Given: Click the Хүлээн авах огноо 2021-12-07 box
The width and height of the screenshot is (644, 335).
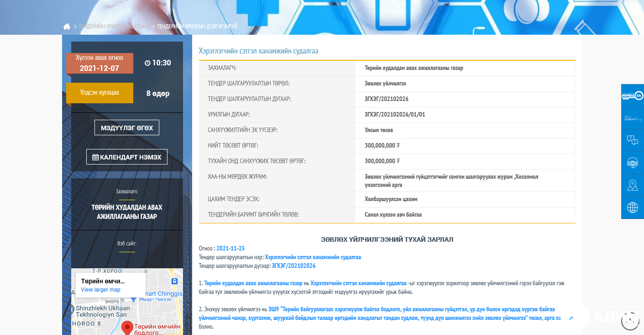Looking at the screenshot, I should coord(99,64).
